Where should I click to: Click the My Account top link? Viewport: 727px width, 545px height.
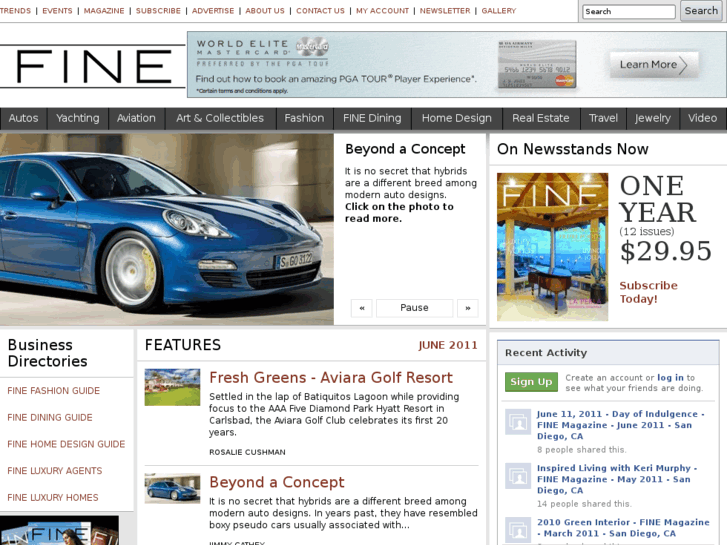pyautogui.click(x=383, y=11)
